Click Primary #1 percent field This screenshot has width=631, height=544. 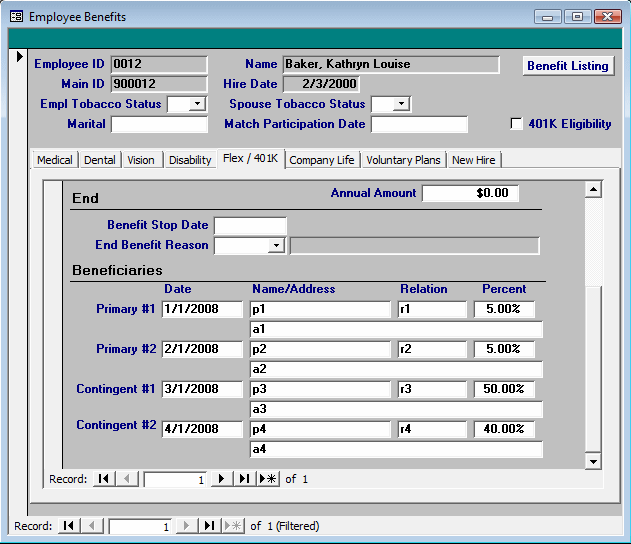coord(504,309)
